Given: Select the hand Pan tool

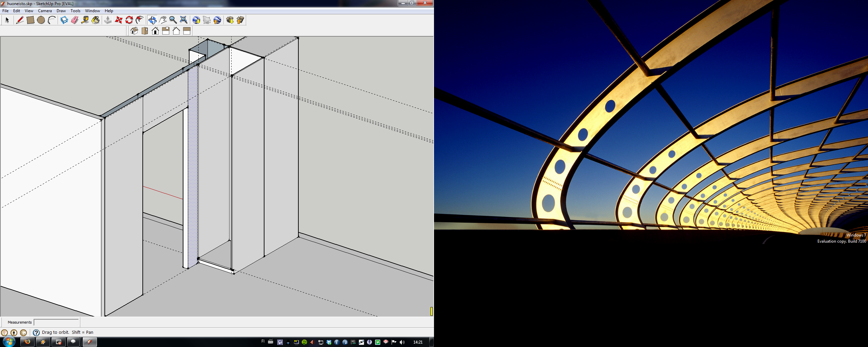Looking at the screenshot, I should click(x=163, y=20).
